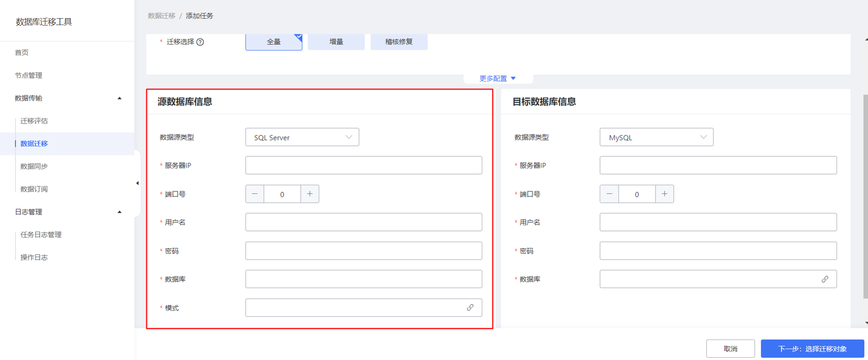Collapse the sidebar with the left arrow handle
This screenshot has width=868, height=360.
pyautogui.click(x=137, y=183)
